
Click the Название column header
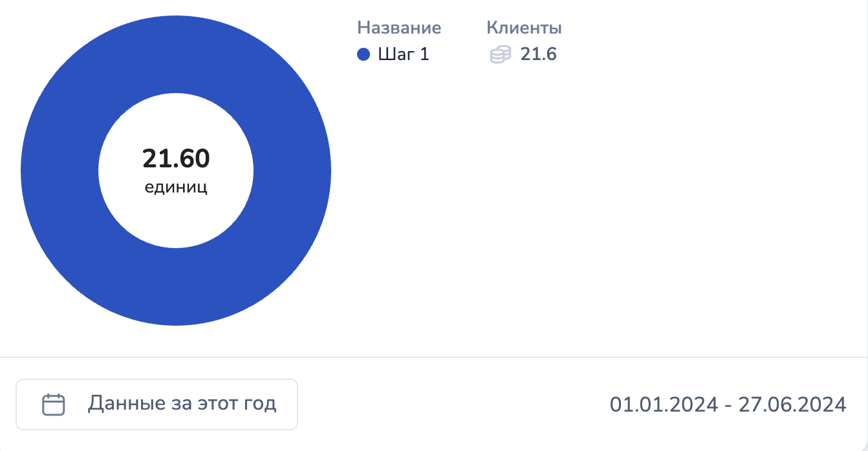(399, 28)
